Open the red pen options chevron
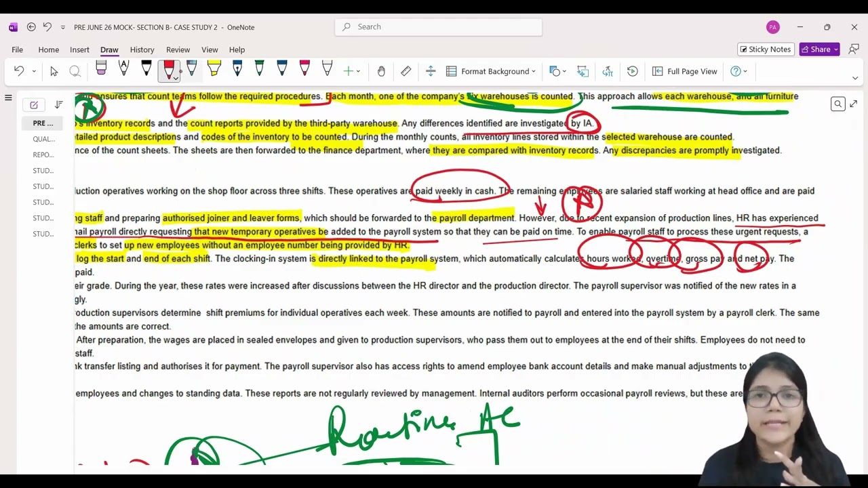Screen dimensions: 868x488 pyautogui.click(x=176, y=78)
